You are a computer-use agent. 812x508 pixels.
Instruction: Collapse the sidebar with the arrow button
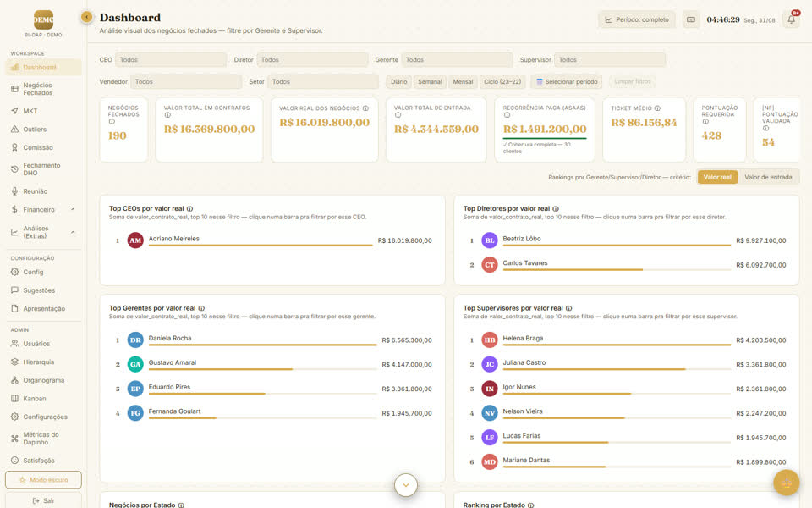coord(86,17)
